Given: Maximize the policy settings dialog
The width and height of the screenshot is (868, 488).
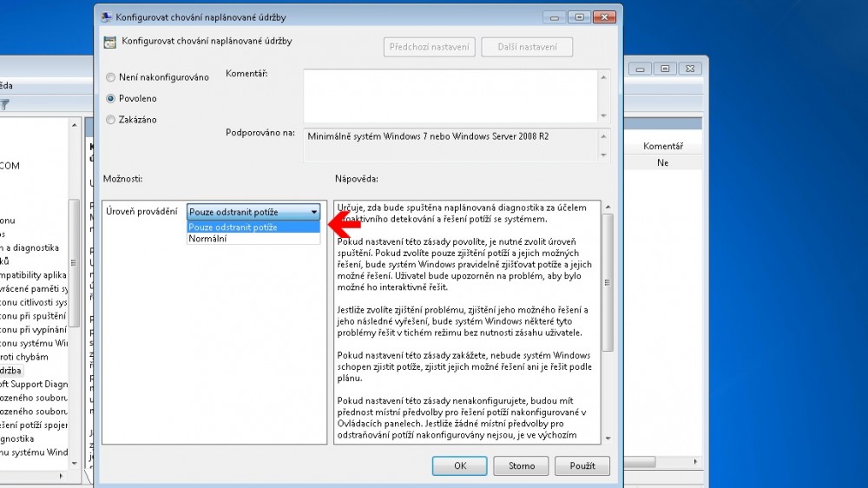Looking at the screenshot, I should [579, 16].
